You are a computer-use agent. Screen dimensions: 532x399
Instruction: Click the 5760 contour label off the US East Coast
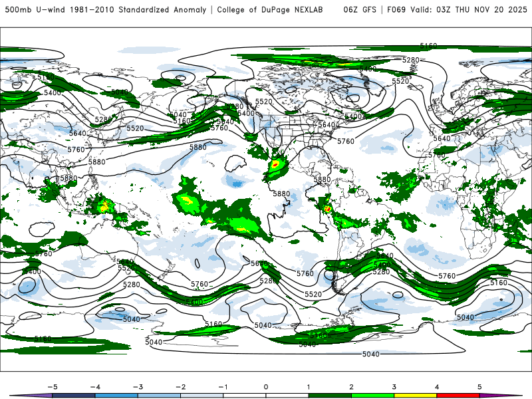tap(346, 141)
